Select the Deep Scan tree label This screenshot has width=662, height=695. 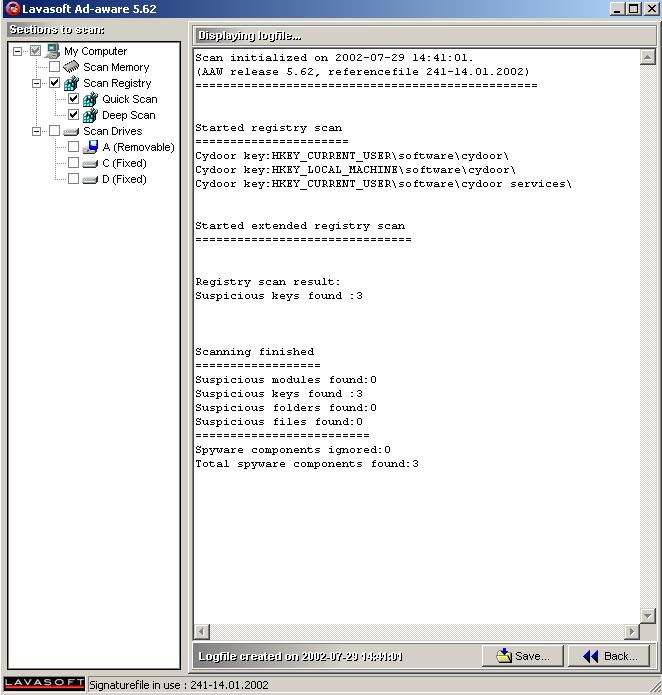129,115
